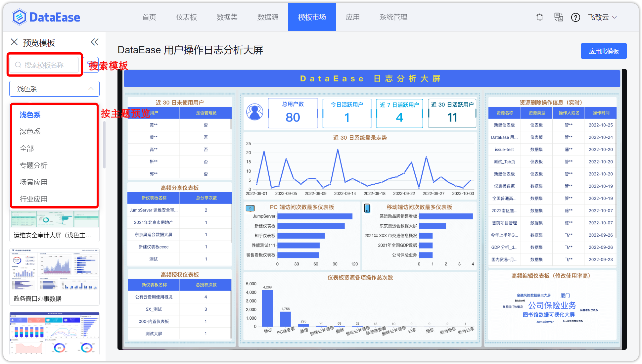Choose 专题分析 option
Screen dimensions: 642x364
[x=55, y=165]
